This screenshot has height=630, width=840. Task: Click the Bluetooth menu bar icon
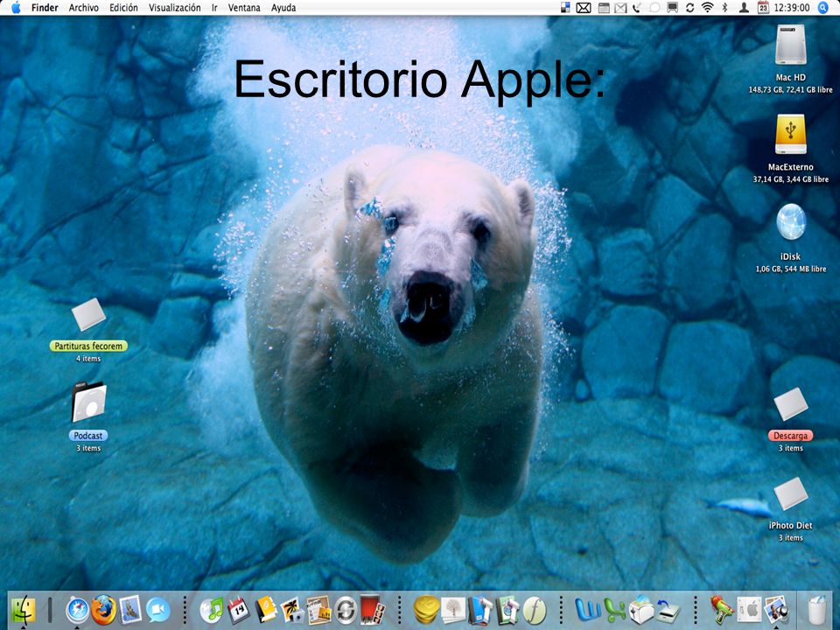coord(724,8)
